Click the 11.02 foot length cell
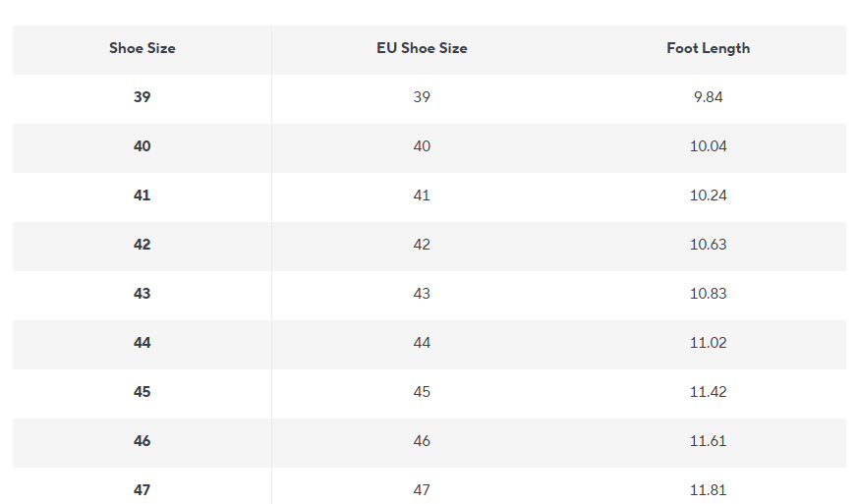This screenshot has height=504, width=858. tap(708, 343)
